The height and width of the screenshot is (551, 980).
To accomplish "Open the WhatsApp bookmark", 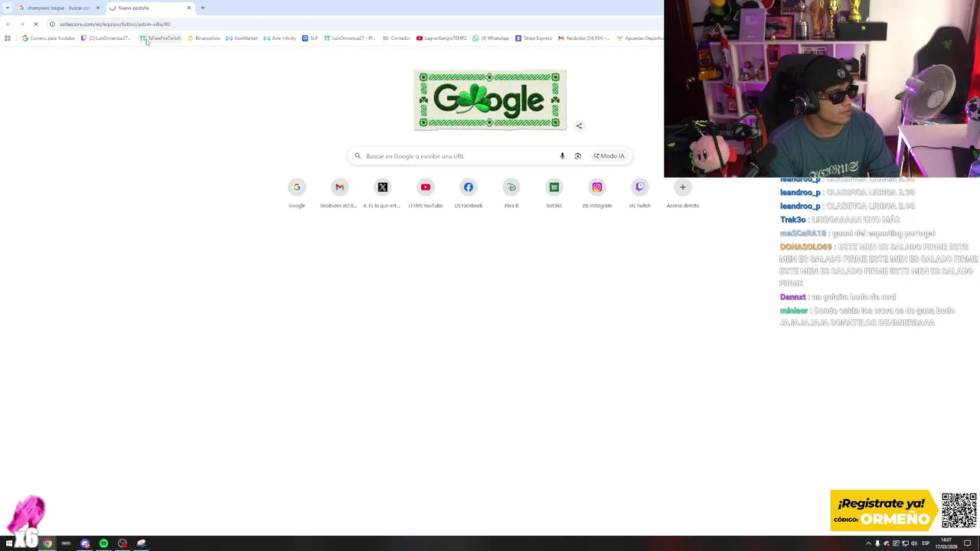I will [x=491, y=38].
